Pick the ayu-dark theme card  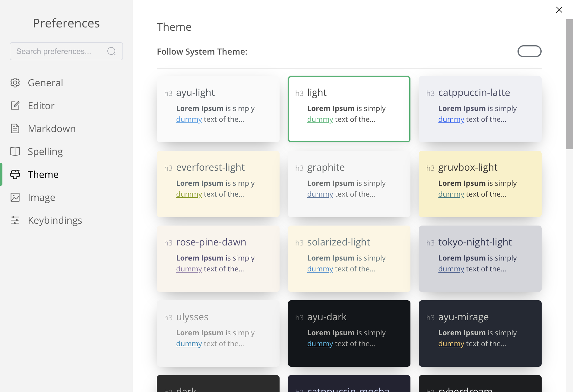click(x=349, y=334)
